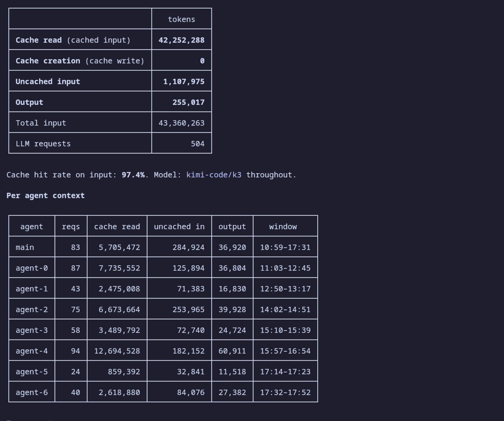The image size is (504, 421).
Task: Click the Total input value 43,360,263
Action: click(x=181, y=123)
